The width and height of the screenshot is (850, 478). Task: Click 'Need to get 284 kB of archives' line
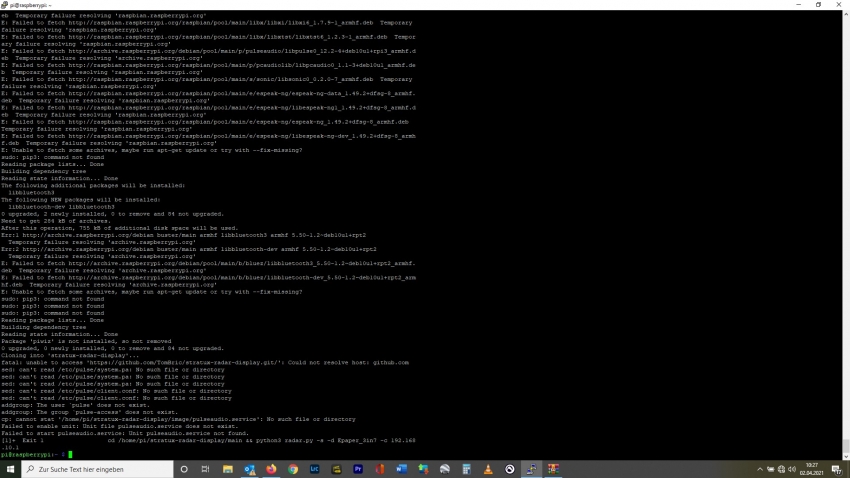pyautogui.click(x=56, y=221)
